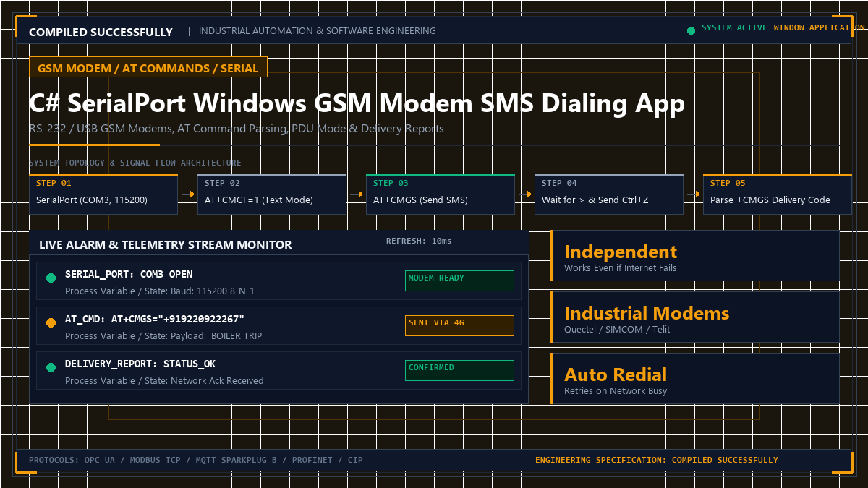
Task: Click the Works Even if Internet Fails text
Action: click(x=621, y=268)
